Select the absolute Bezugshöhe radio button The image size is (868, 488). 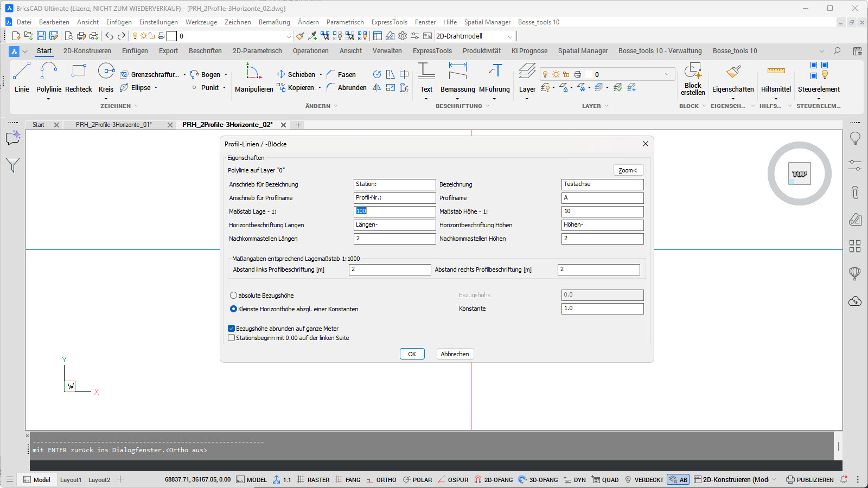[x=233, y=296]
